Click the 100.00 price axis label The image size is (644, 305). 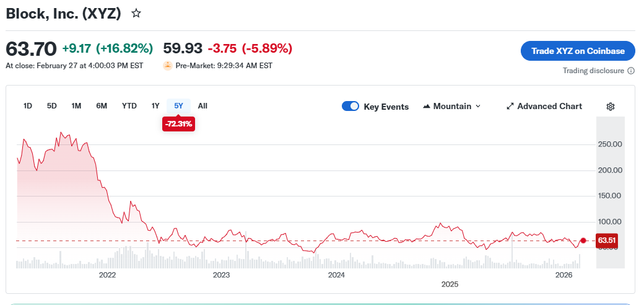(x=610, y=221)
